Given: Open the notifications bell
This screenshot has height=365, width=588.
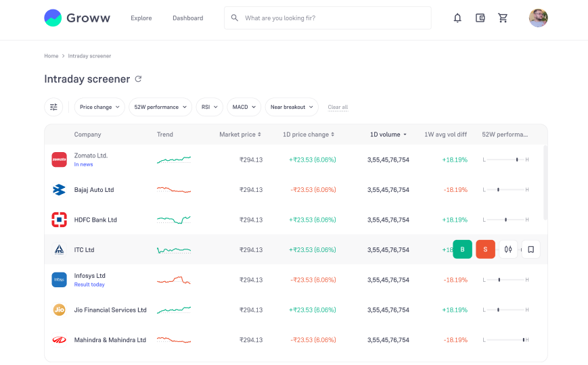Looking at the screenshot, I should (457, 18).
